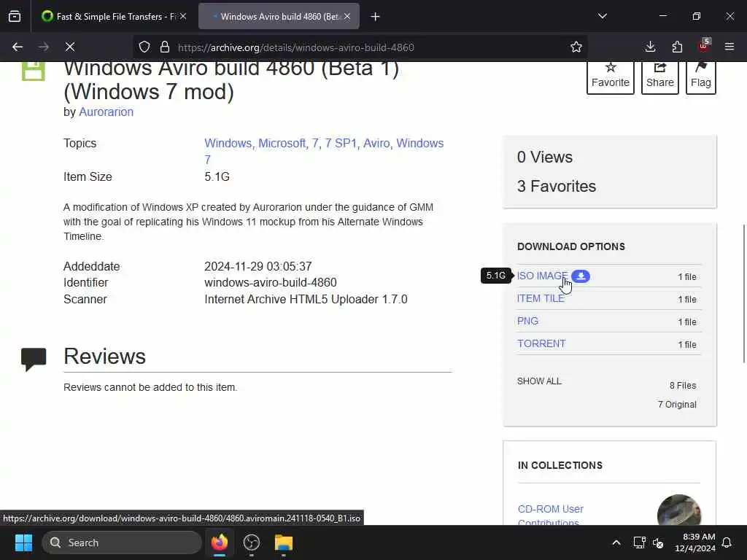Flag this archive item
This screenshot has height=560, width=747.
point(701,76)
